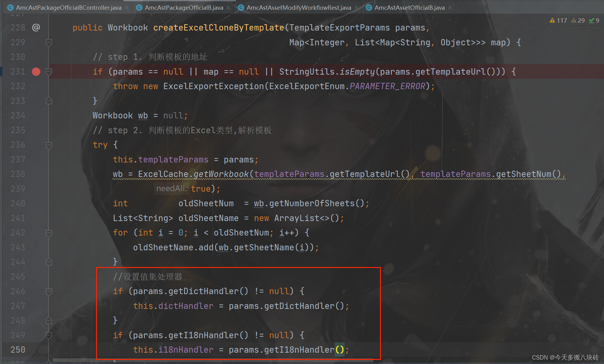The width and height of the screenshot is (604, 364).
Task: Close the AmcAstPackageOfficialB.java tab
Action: pyautogui.click(x=228, y=7)
